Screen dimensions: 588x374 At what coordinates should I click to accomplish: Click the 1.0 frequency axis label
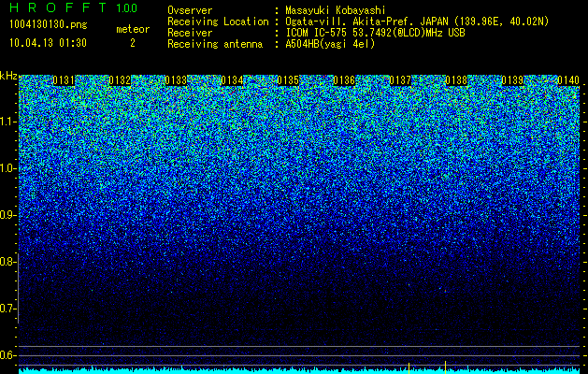pyautogui.click(x=7, y=168)
